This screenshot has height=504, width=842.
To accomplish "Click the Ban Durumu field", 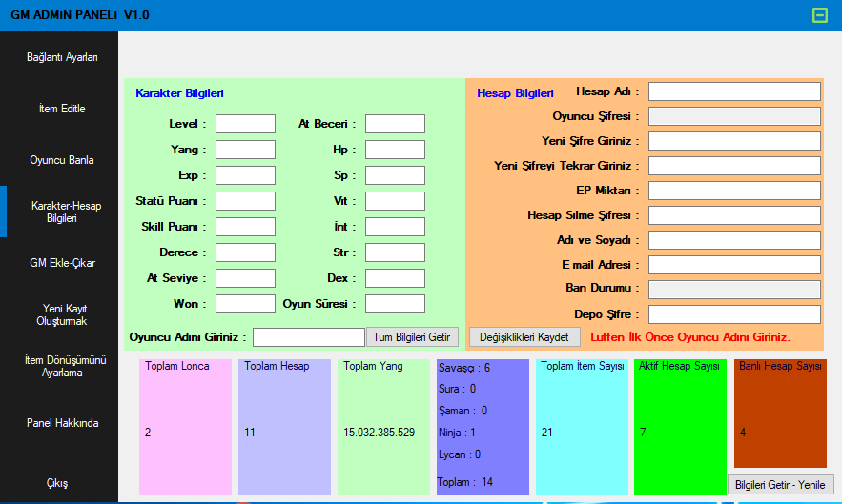I will pos(734,290).
